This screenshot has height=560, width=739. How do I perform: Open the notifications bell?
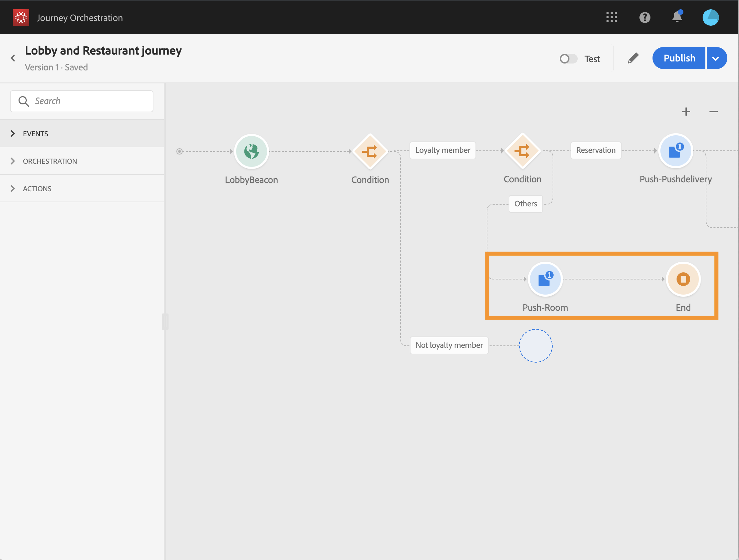click(677, 17)
